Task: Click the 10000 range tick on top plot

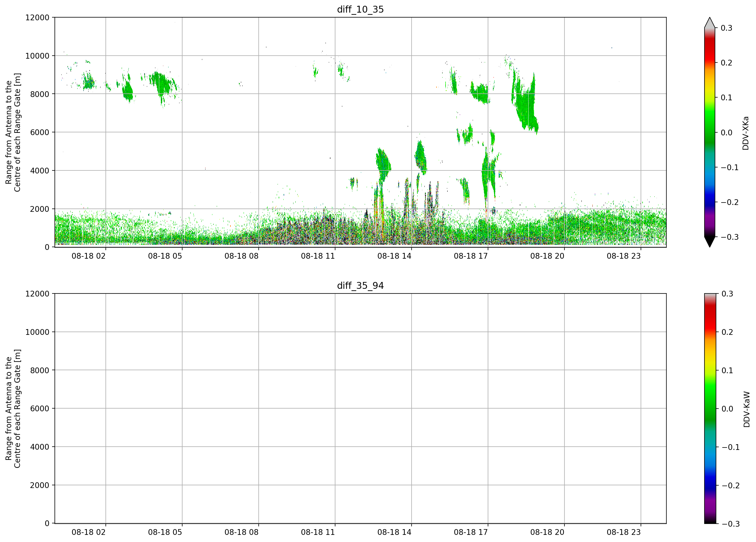Action: tap(37, 56)
